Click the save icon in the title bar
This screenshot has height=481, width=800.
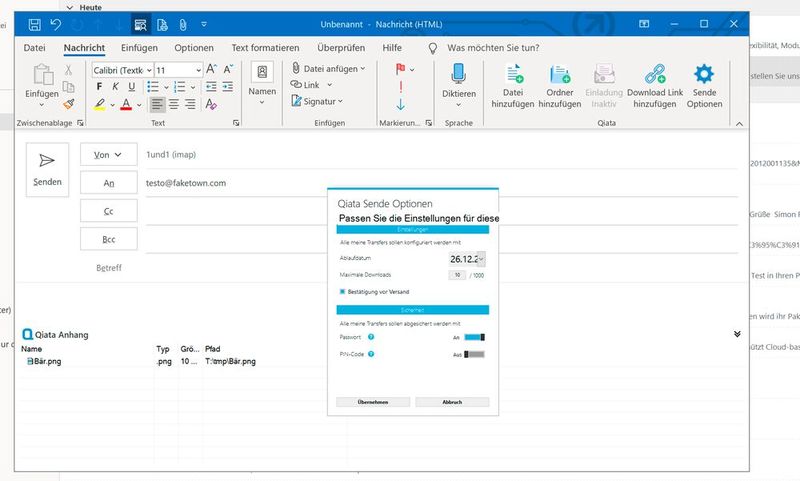coord(35,22)
